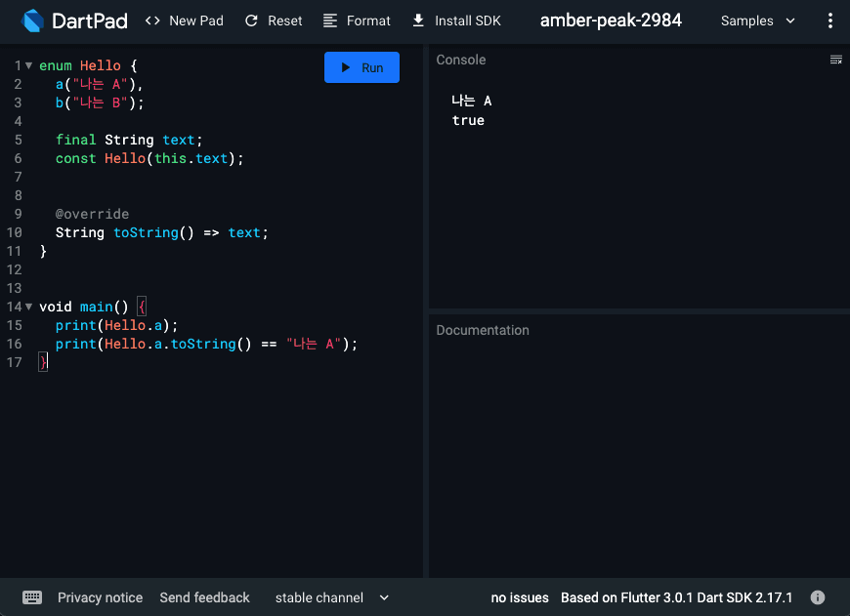The image size is (850, 616).
Task: Click the Reset circular arrow icon
Action: [252, 21]
